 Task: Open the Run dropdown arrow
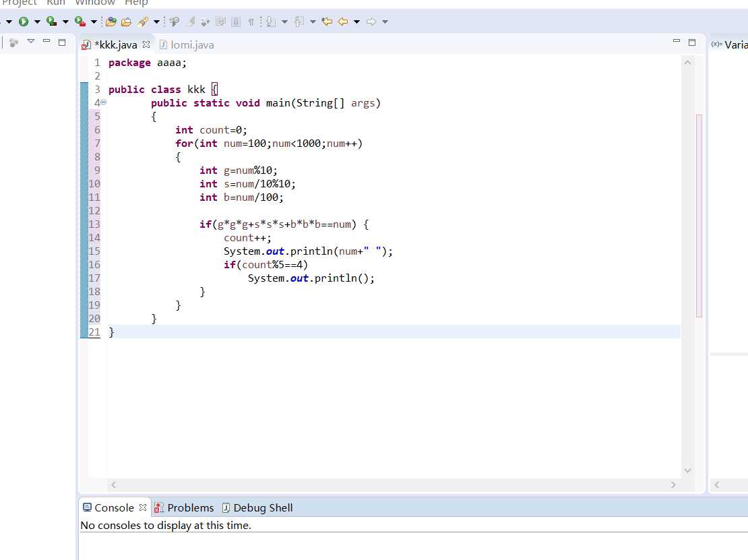click(x=37, y=22)
